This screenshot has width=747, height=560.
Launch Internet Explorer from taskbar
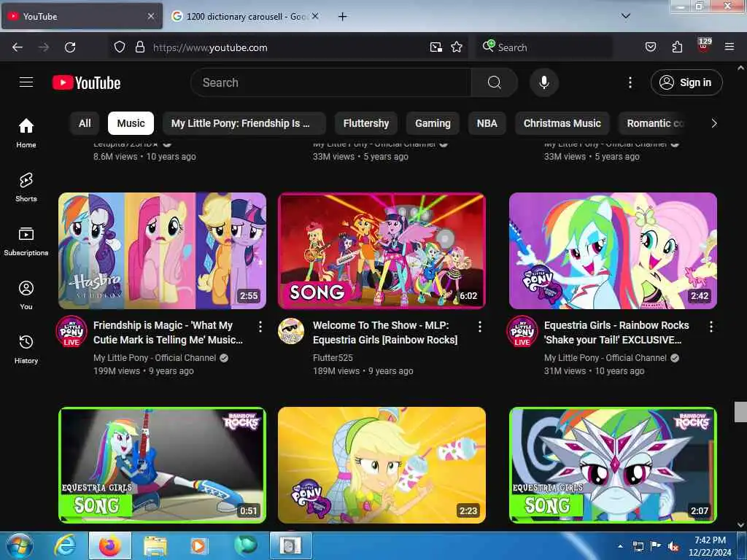click(x=65, y=546)
